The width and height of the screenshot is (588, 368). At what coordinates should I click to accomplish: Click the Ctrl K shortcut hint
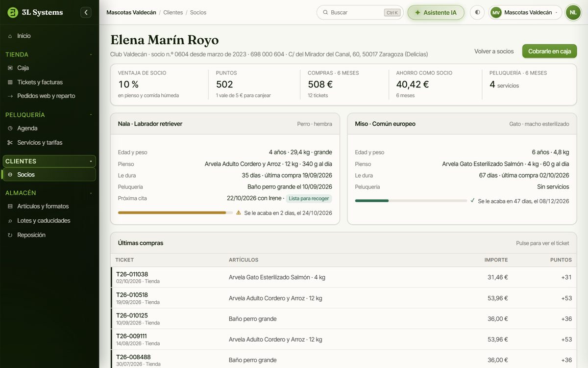(x=392, y=12)
